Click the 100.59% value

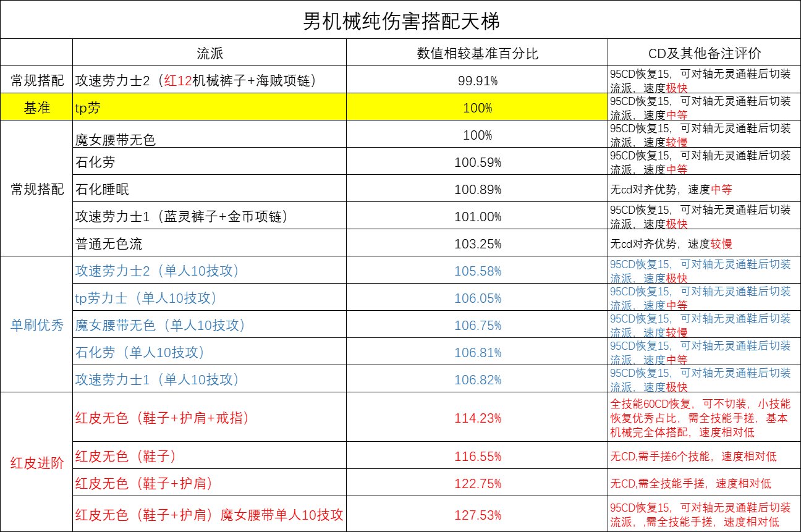(477, 163)
